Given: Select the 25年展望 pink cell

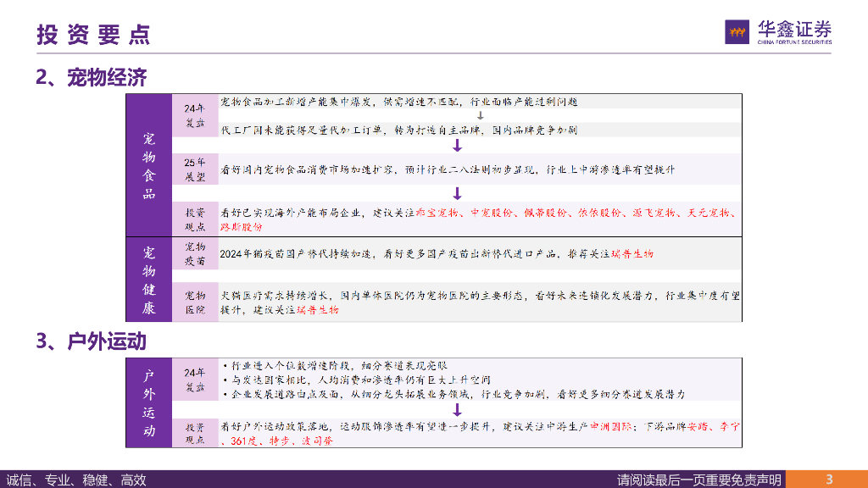Looking at the screenshot, I should (x=195, y=169).
